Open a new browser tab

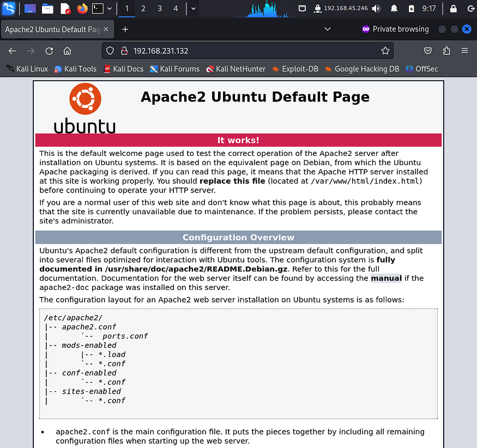(x=125, y=29)
